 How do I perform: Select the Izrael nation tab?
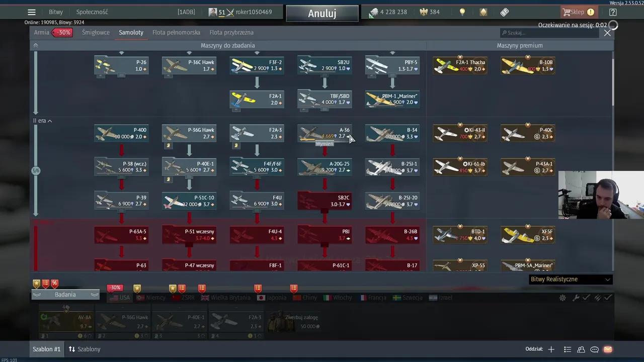[x=440, y=298]
